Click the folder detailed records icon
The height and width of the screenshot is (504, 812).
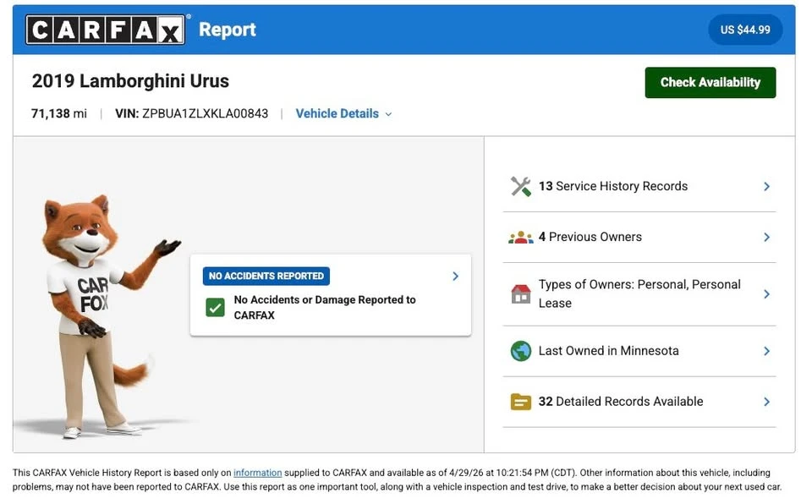point(520,402)
